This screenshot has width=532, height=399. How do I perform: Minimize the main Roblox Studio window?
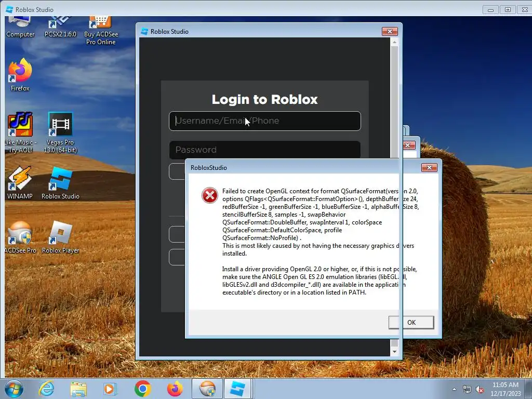click(490, 10)
